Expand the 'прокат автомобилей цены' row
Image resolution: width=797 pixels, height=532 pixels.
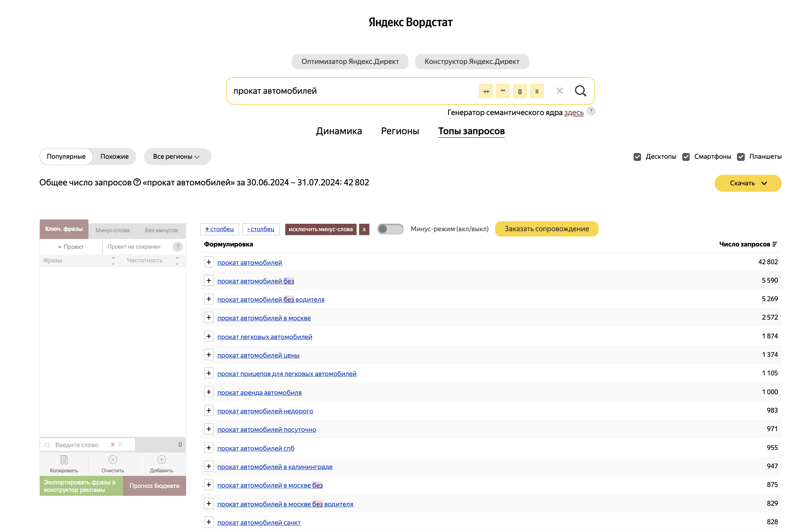click(209, 355)
